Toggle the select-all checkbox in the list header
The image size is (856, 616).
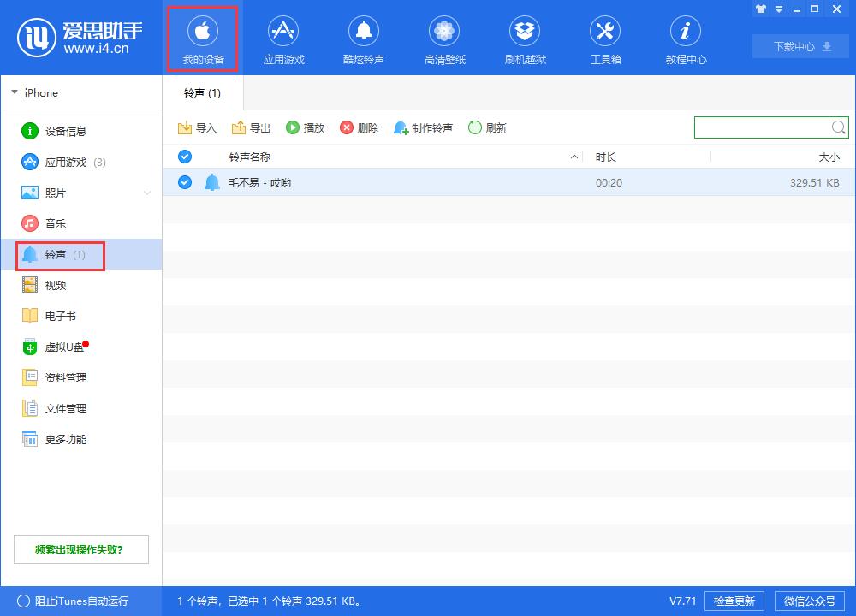click(x=185, y=157)
